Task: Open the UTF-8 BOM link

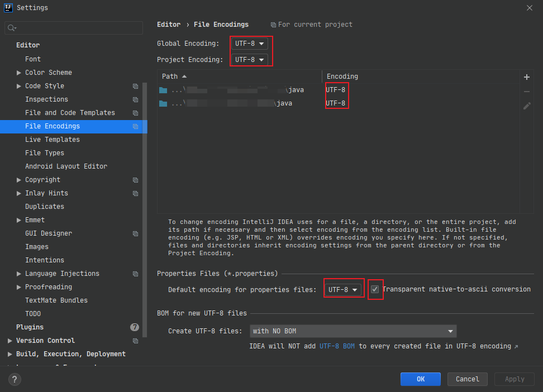Action: [337, 346]
